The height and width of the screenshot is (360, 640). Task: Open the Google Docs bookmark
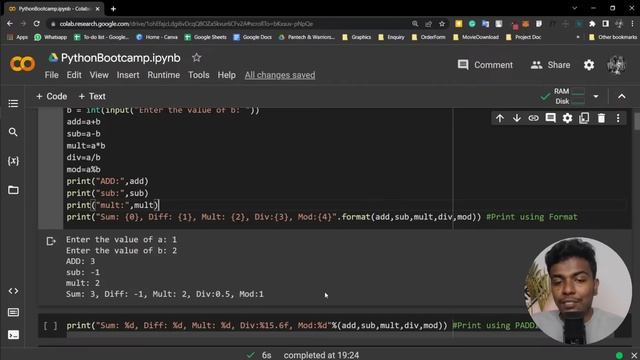(x=252, y=37)
